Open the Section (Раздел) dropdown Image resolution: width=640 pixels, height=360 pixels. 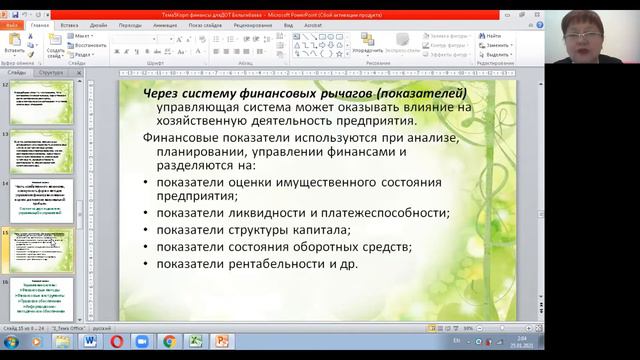(81, 55)
